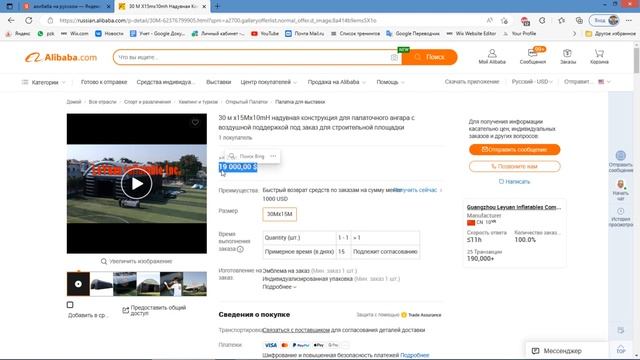Click the camera image search icon
The image size is (640, 360).
pos(394,58)
